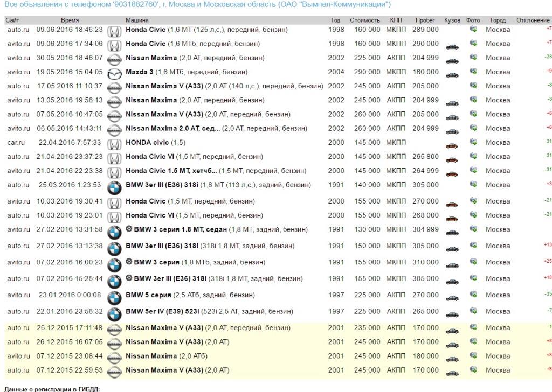This screenshot has height=392, width=552.
Task: Click Mazda logo in 19.05.2016 15:04:05 row
Action: point(114,74)
